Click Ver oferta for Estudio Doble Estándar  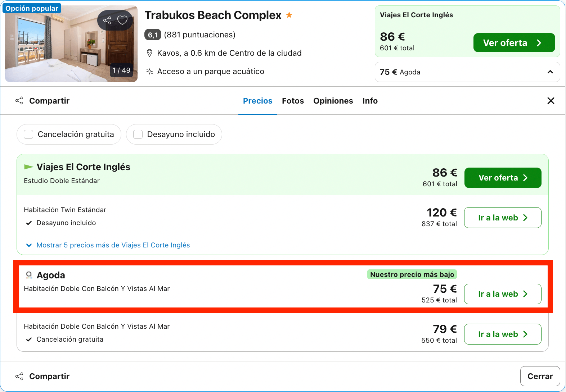(x=503, y=178)
